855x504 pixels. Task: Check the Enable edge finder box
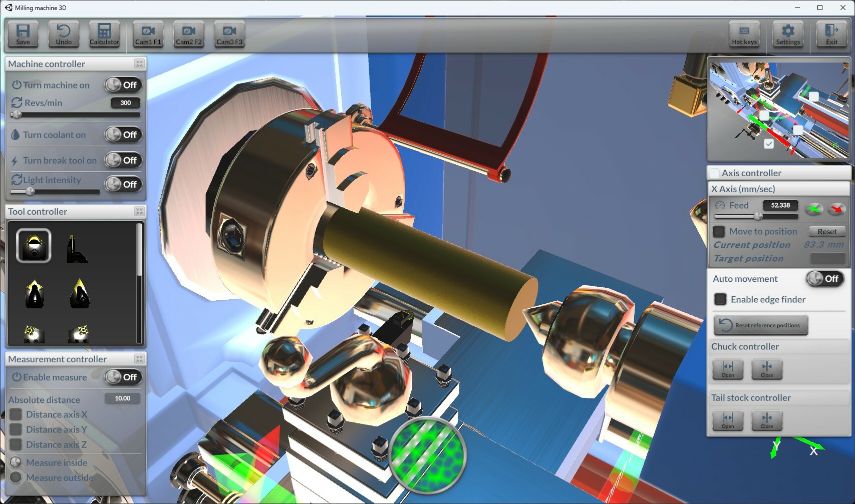point(720,299)
